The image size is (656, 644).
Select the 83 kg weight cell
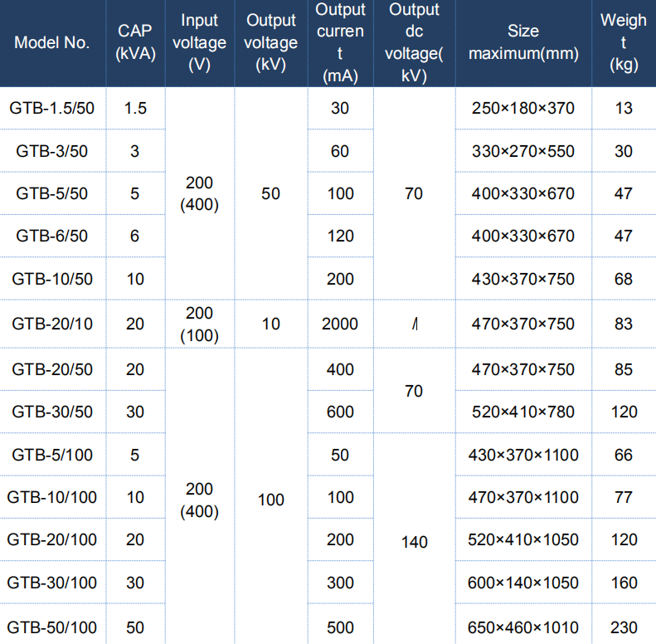click(x=624, y=324)
